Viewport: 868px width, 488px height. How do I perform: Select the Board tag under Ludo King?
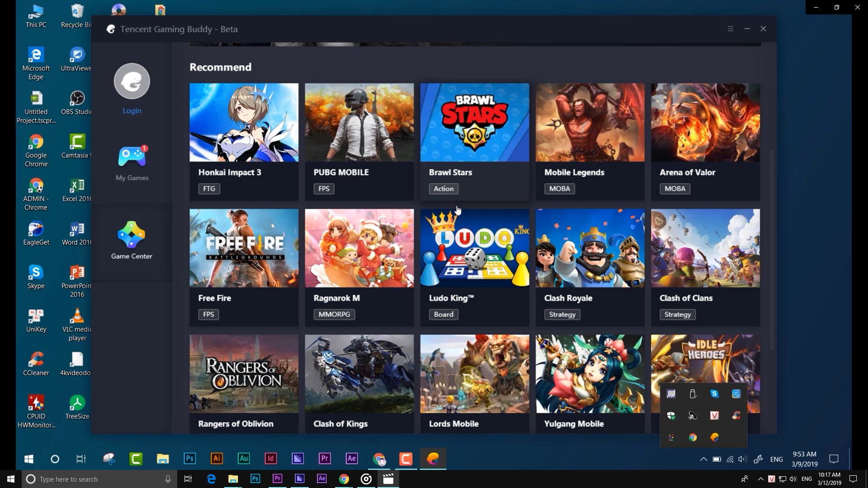coord(443,314)
